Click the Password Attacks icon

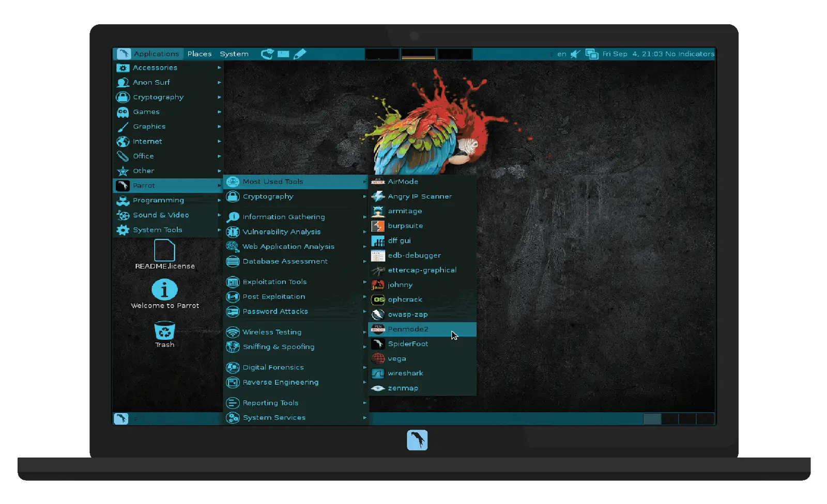[x=233, y=311]
